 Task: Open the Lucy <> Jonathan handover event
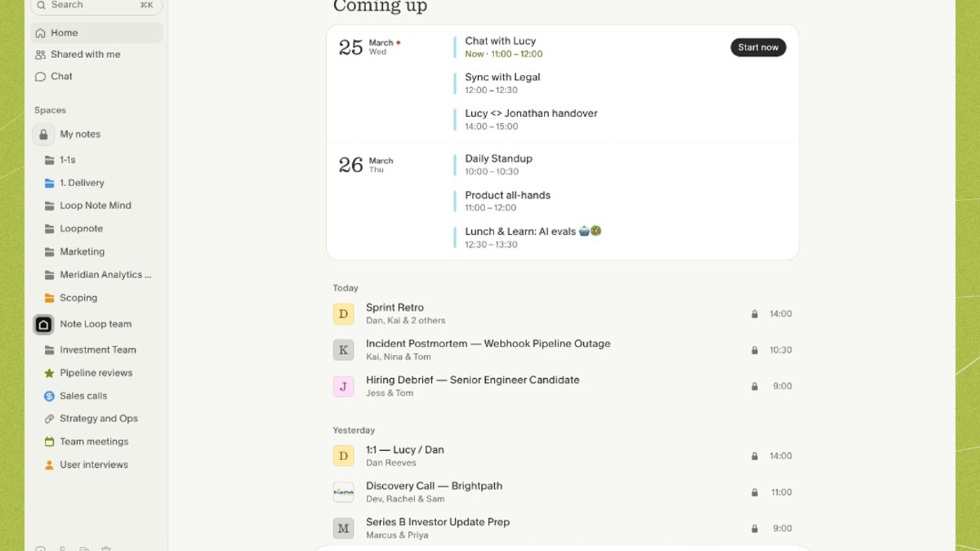coord(531,113)
